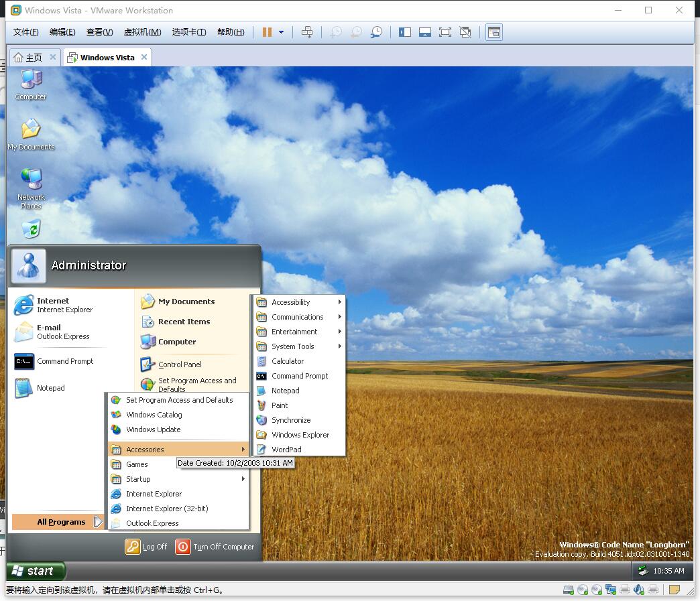Image resolution: width=700 pixels, height=601 pixels.
Task: Click the thumbnail bar view toolbar icon
Action: pyautogui.click(x=425, y=32)
